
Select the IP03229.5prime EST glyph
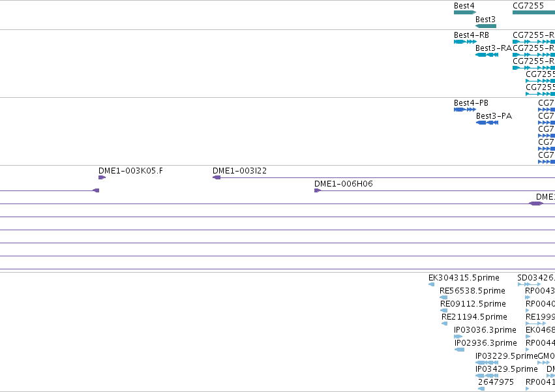487,363
